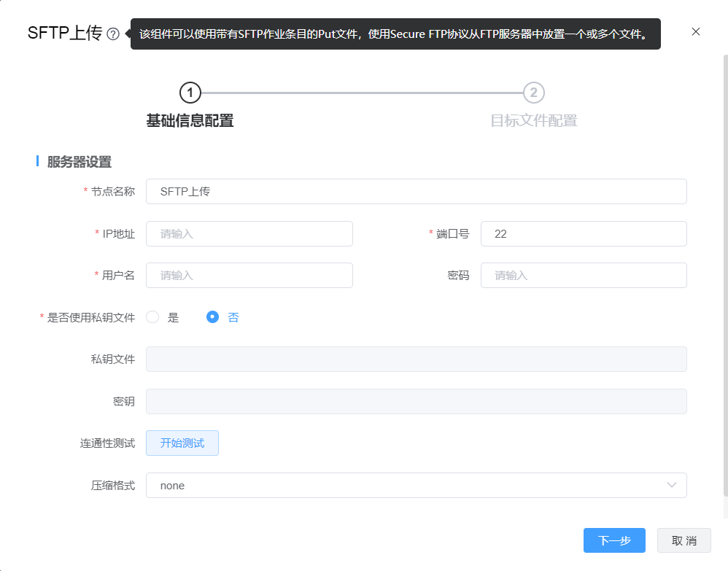Click the 基础信息配置 step label

(190, 121)
